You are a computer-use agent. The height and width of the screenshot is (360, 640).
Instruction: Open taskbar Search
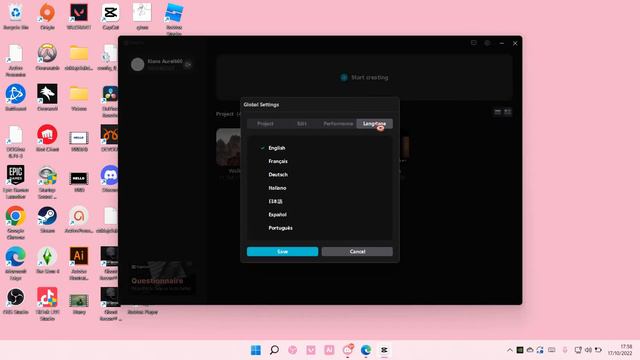tap(274, 350)
